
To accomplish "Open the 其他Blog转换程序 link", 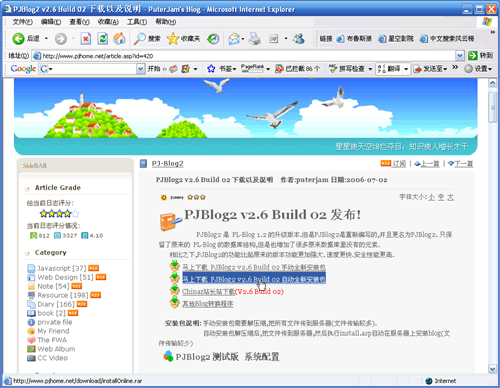I will click(208, 304).
